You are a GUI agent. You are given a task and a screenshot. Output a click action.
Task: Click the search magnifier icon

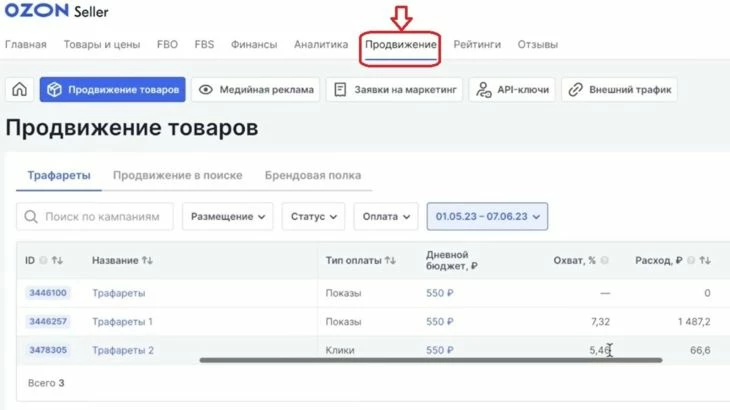point(31,216)
